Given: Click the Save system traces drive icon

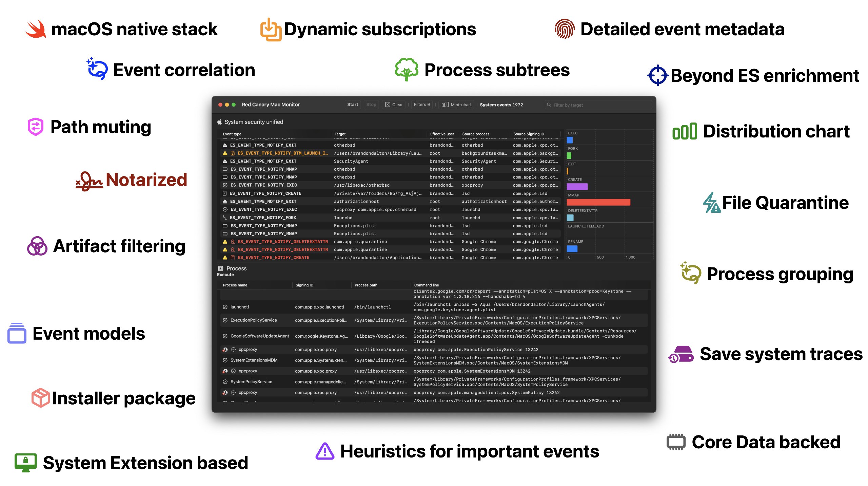Looking at the screenshot, I should (x=681, y=354).
